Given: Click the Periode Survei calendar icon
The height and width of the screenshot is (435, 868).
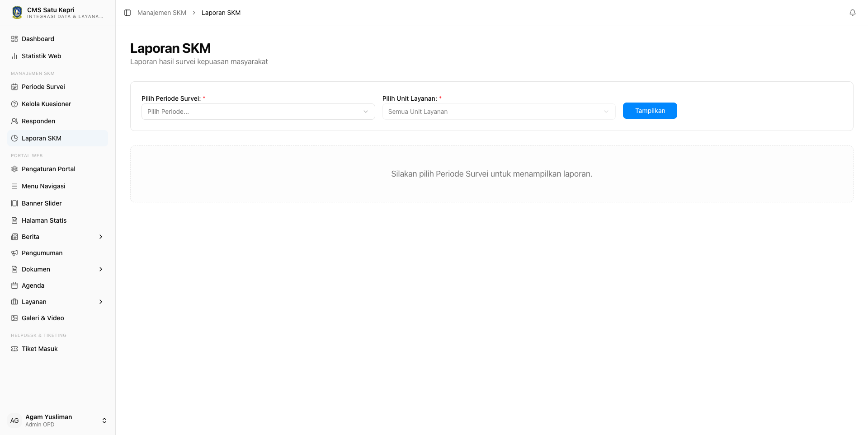Looking at the screenshot, I should [14, 87].
